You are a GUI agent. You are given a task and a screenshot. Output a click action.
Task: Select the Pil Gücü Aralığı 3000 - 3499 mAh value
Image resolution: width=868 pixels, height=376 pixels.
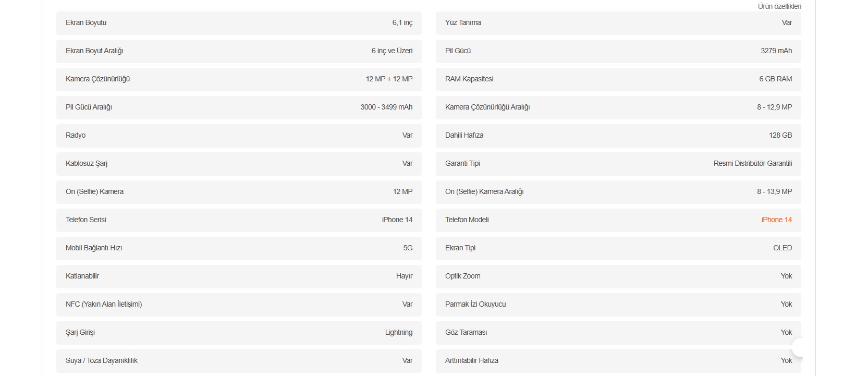(x=386, y=107)
